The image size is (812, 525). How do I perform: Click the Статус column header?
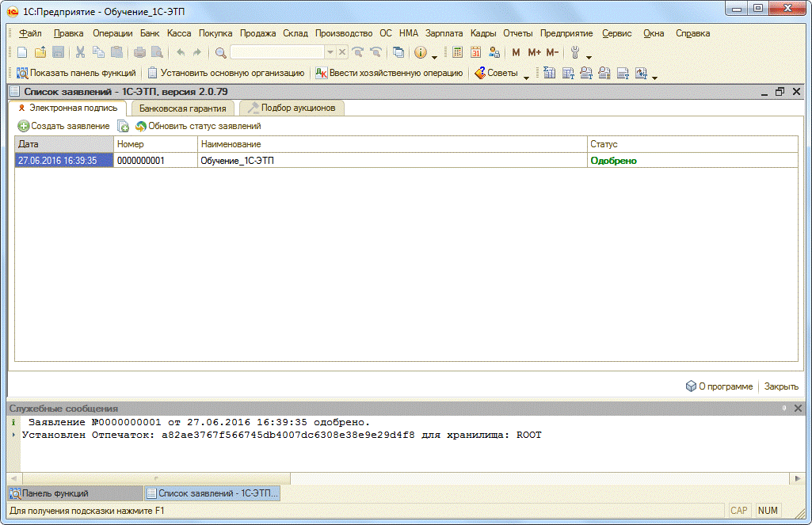pyautogui.click(x=692, y=144)
